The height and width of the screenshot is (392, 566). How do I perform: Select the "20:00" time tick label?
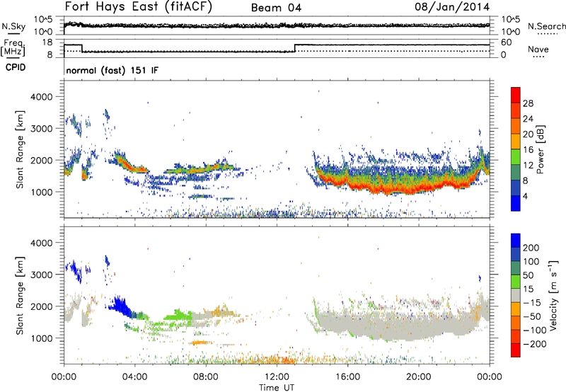pos(418,377)
